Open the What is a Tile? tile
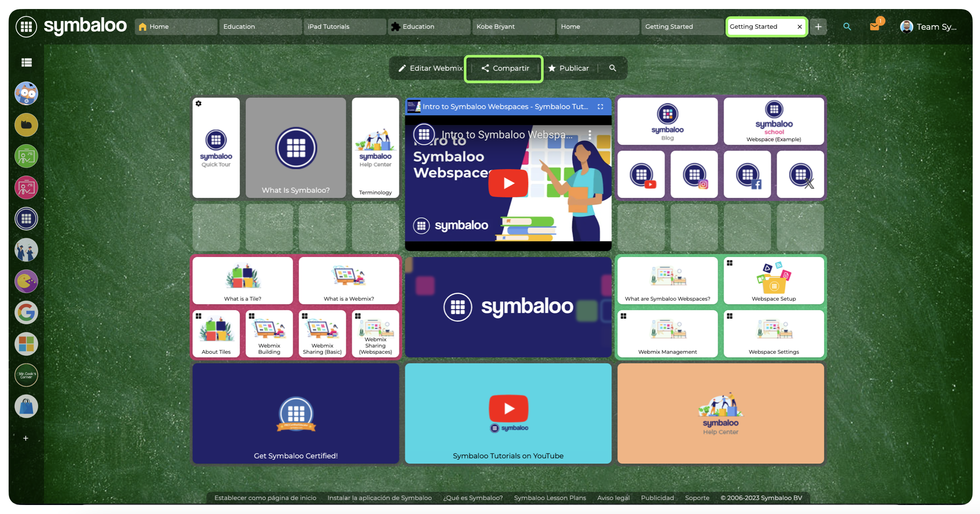Viewport: 980px width, 514px height. click(x=243, y=281)
